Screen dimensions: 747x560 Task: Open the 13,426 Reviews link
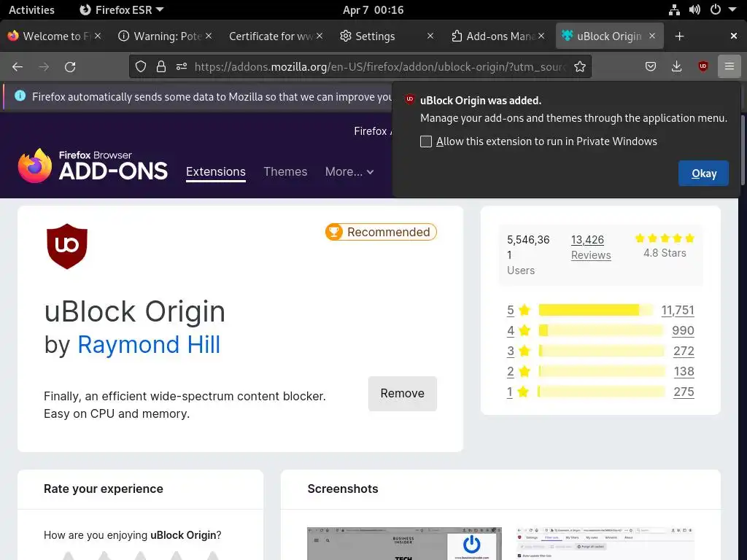point(591,247)
